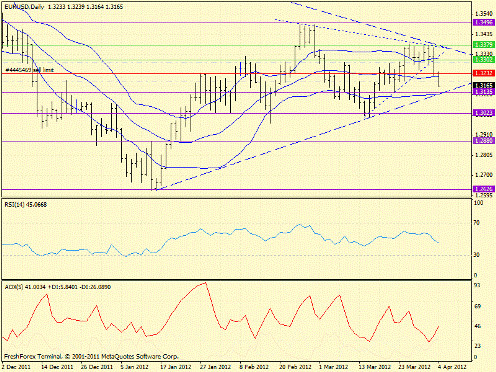
Task: Select the 1.3379 green price tag
Action: (x=484, y=45)
